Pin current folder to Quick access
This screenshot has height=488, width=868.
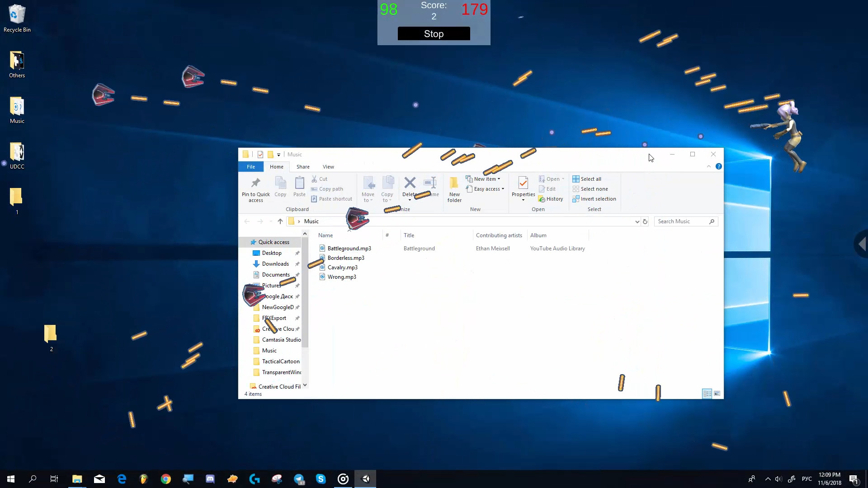point(255,190)
